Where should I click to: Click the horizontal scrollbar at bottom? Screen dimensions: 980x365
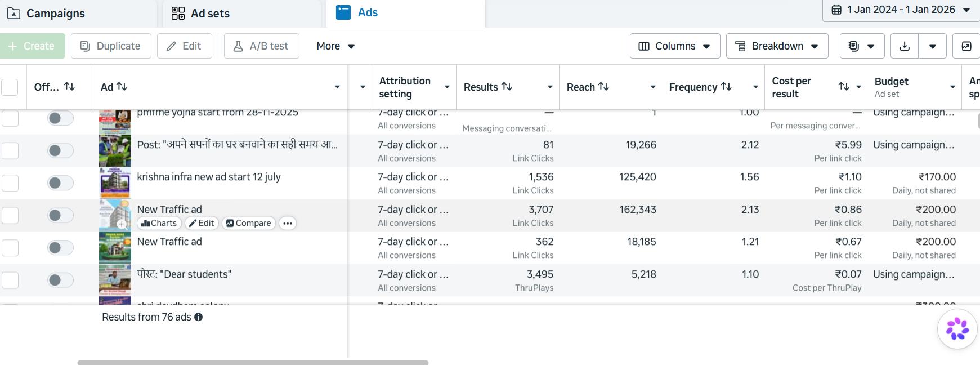253,363
